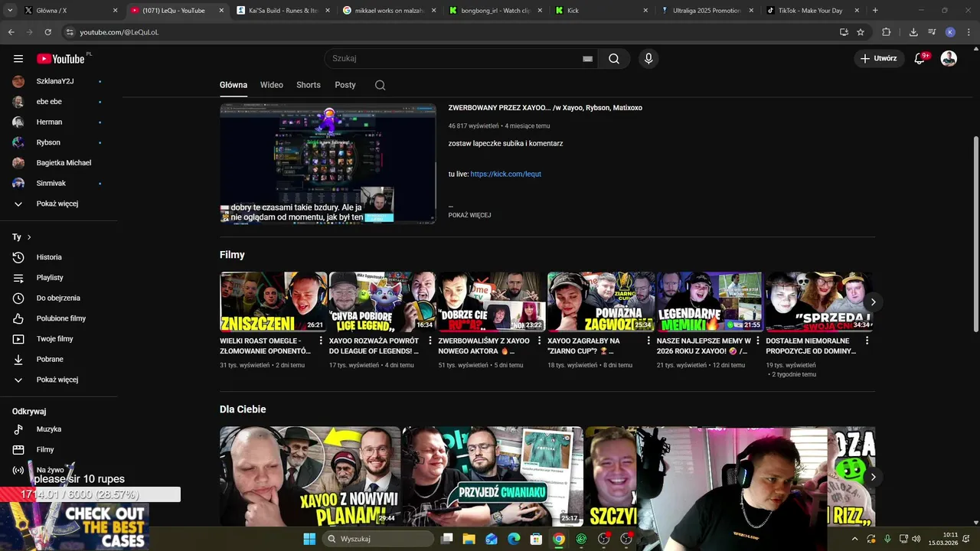The width and height of the screenshot is (980, 551).
Task: Open the YouTube hamburger guide menu
Action: tap(18, 59)
